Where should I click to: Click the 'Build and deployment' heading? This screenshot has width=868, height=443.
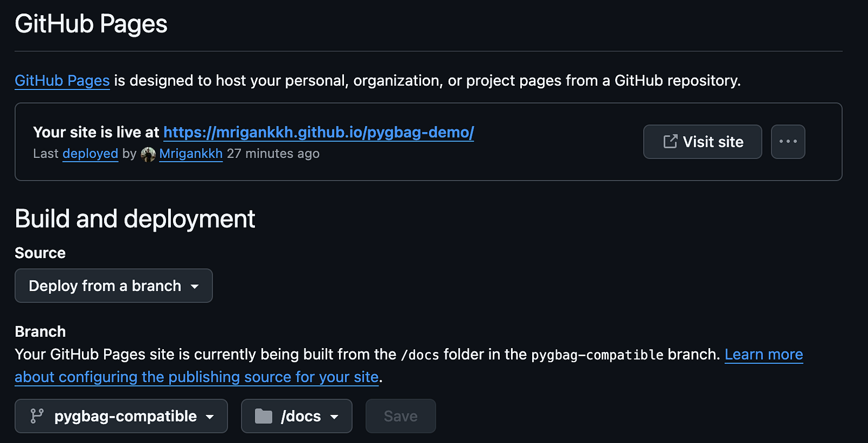pyautogui.click(x=135, y=219)
